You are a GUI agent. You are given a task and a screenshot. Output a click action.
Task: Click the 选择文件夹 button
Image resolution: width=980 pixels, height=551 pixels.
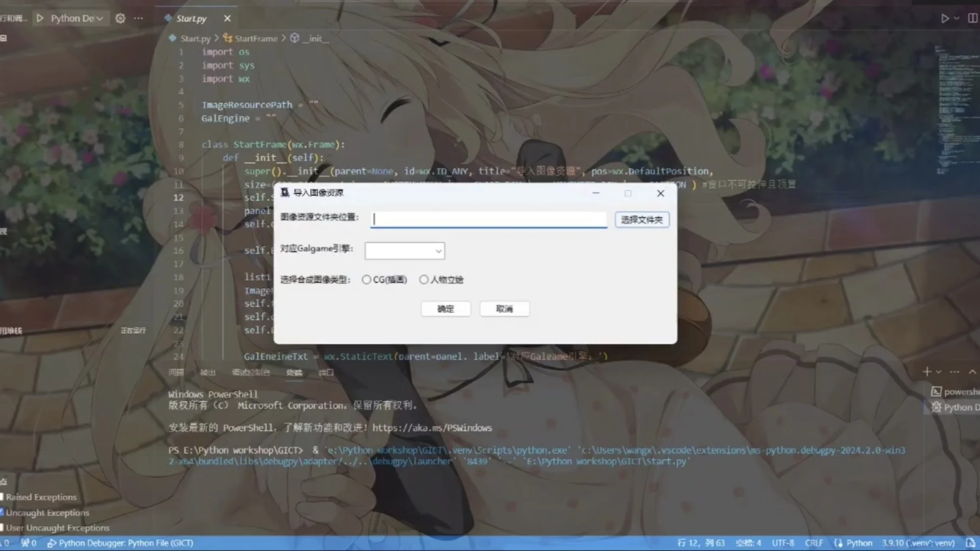(642, 220)
